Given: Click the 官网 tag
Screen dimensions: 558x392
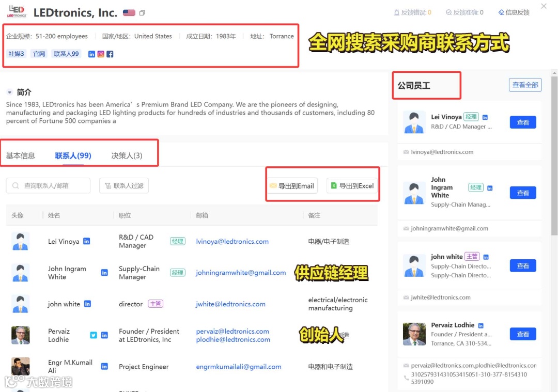Looking at the screenshot, I should [x=39, y=54].
